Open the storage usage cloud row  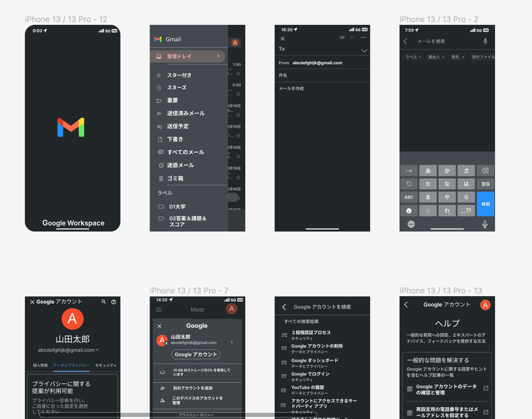198,372
